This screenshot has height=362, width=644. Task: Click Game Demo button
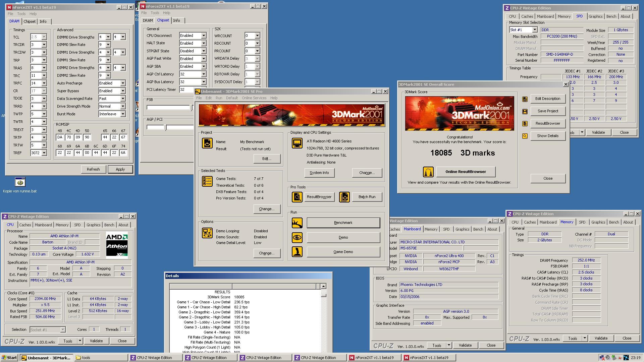[343, 252]
